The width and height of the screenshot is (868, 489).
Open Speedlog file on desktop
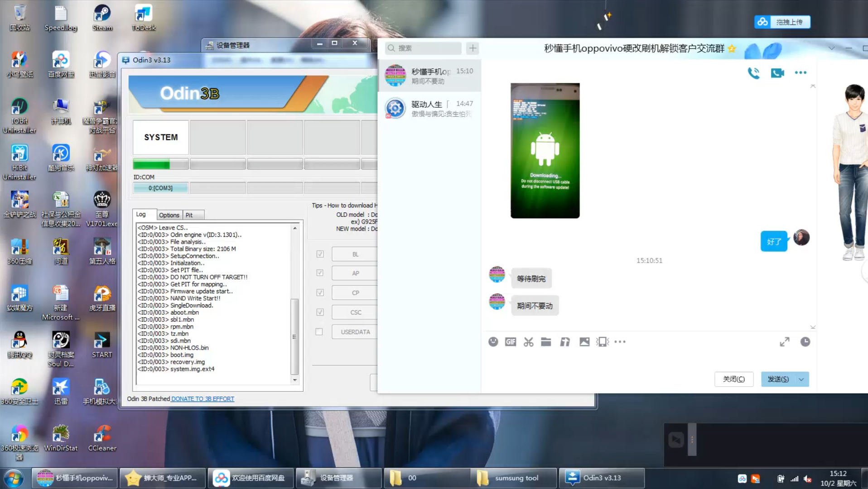point(61,19)
